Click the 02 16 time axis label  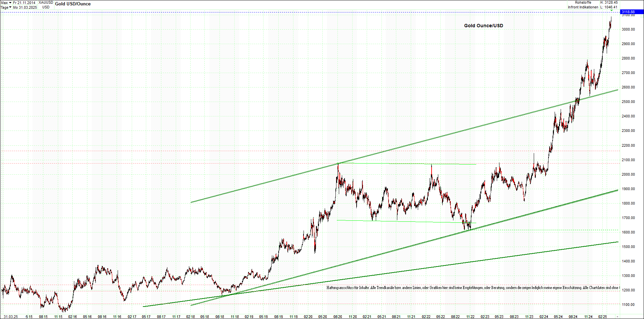click(x=73, y=317)
